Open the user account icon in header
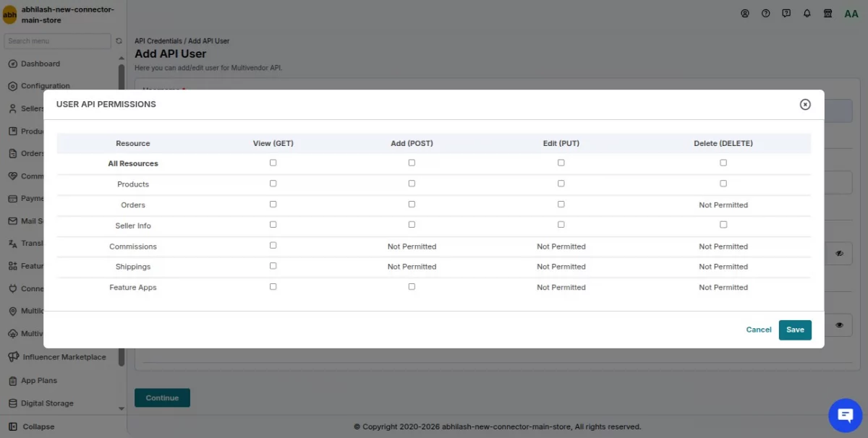The width and height of the screenshot is (868, 438). tap(745, 14)
